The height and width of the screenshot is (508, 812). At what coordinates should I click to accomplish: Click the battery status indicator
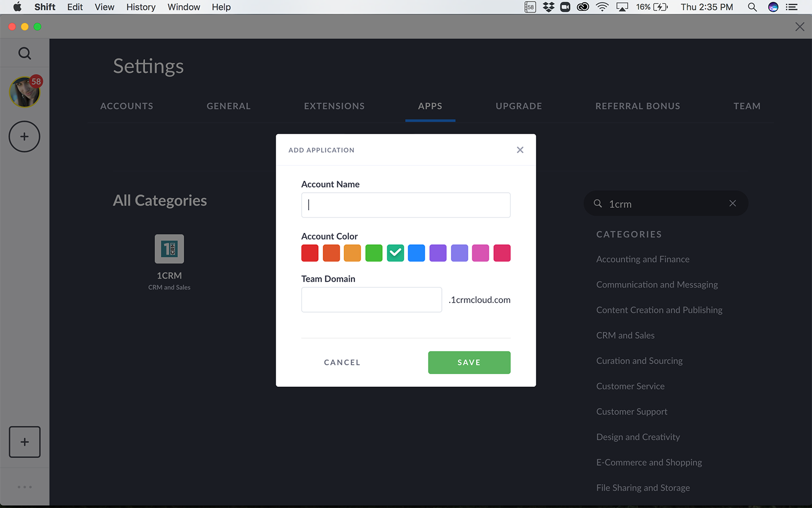click(652, 7)
